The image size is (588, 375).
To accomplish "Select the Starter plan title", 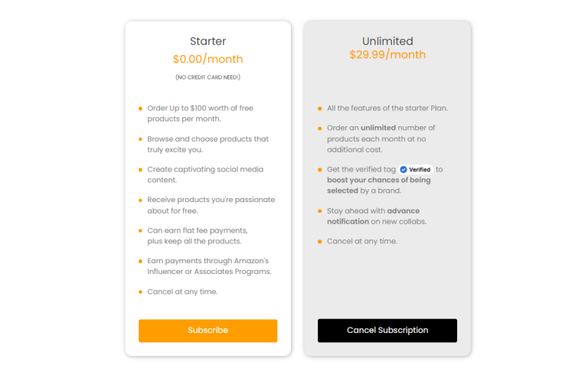I will pos(207,41).
